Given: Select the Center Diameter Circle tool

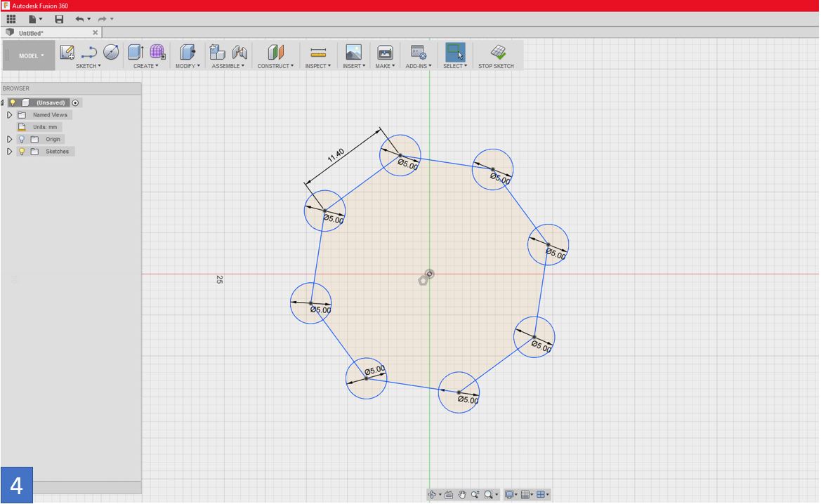Looking at the screenshot, I should (111, 52).
